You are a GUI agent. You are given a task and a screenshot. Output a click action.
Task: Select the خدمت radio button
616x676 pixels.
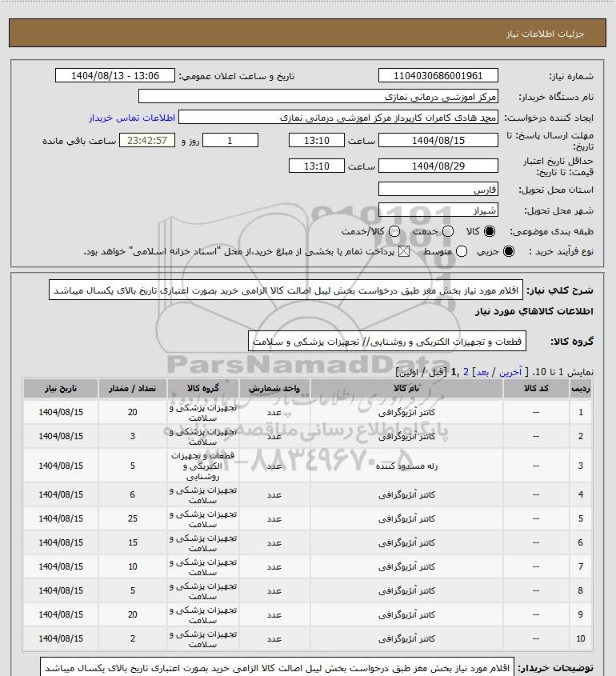click(x=448, y=231)
